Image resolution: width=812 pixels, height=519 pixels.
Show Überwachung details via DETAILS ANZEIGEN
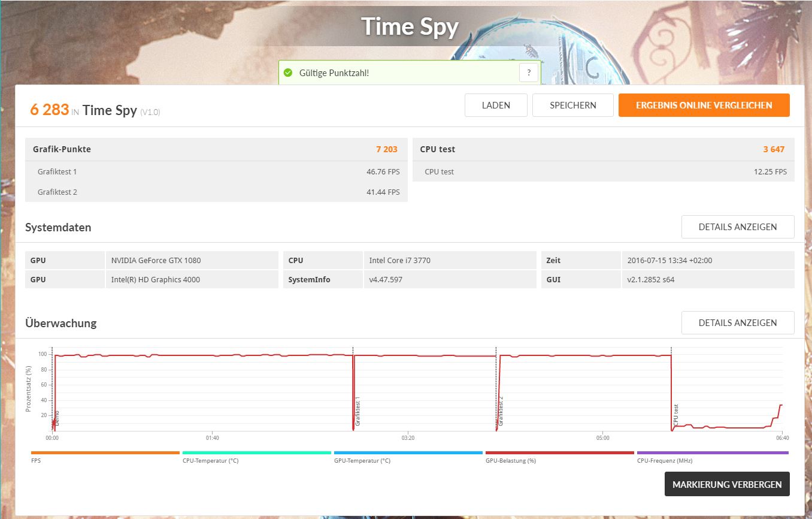pos(738,322)
